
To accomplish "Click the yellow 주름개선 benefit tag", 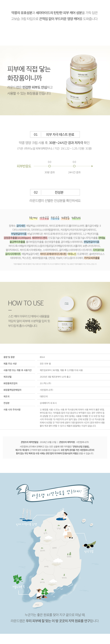I will (x=33, y=218).
